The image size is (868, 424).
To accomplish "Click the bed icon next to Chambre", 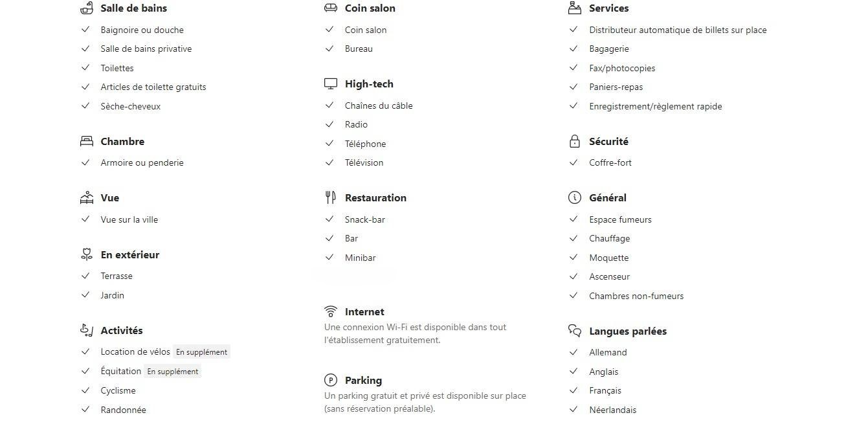I will (87, 141).
